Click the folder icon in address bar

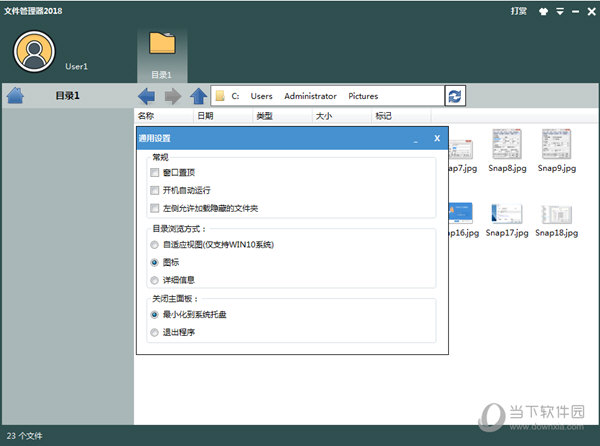click(x=219, y=97)
